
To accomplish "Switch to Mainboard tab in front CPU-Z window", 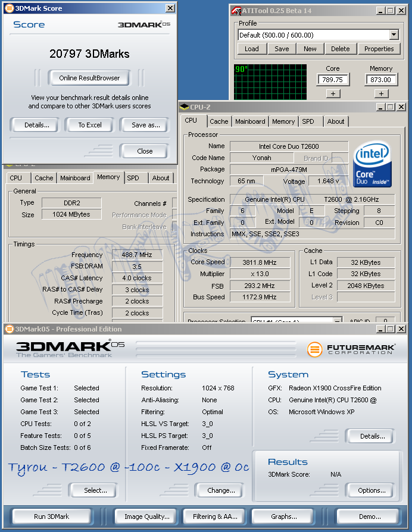I will coord(250,121).
